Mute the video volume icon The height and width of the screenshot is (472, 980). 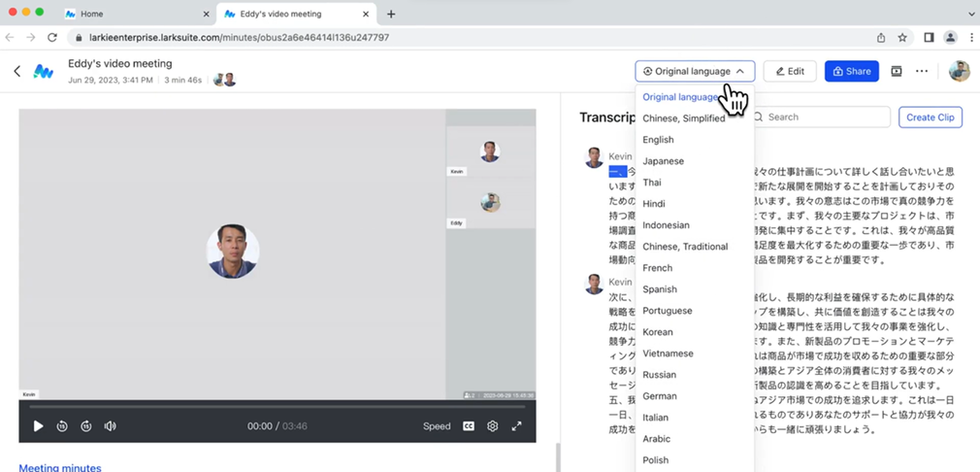coord(111,425)
